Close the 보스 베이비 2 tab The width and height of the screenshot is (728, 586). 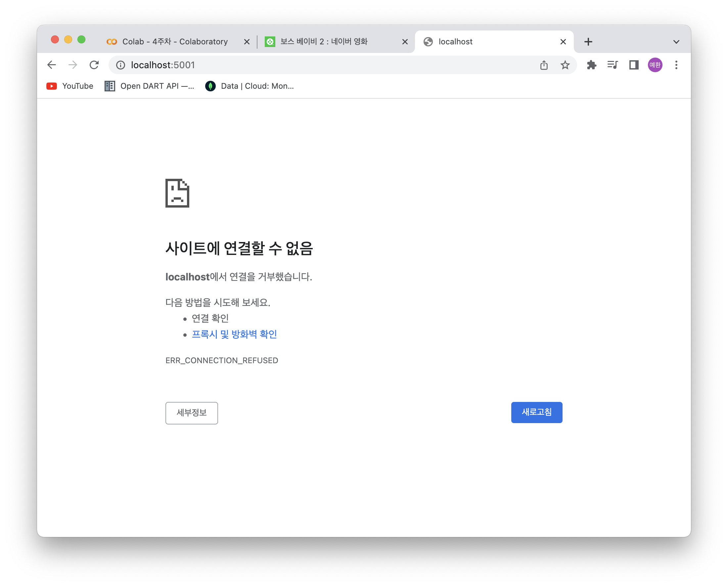click(405, 41)
